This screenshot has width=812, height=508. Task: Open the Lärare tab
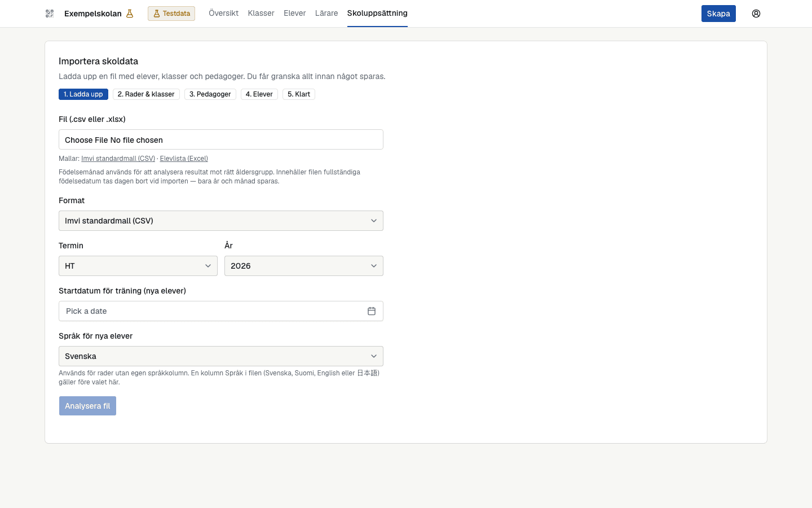326,13
